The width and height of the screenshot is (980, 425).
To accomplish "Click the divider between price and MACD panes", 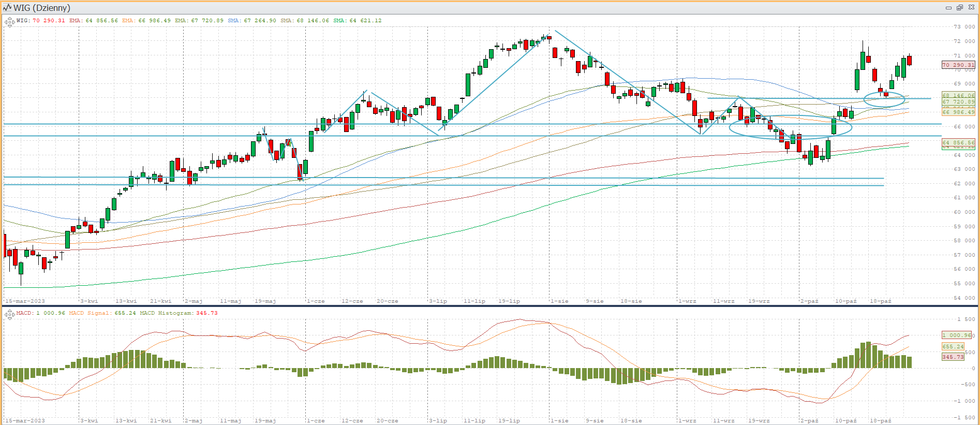I will coord(489,305).
